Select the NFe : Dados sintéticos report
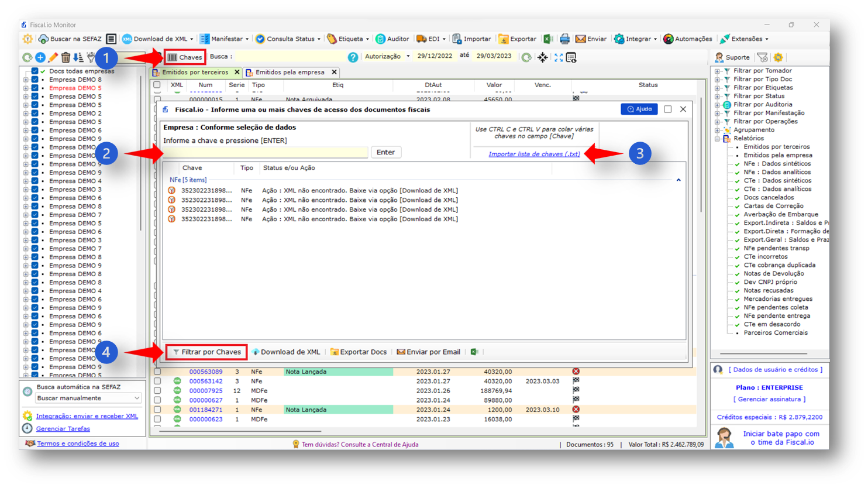The image size is (868, 488). 777,164
